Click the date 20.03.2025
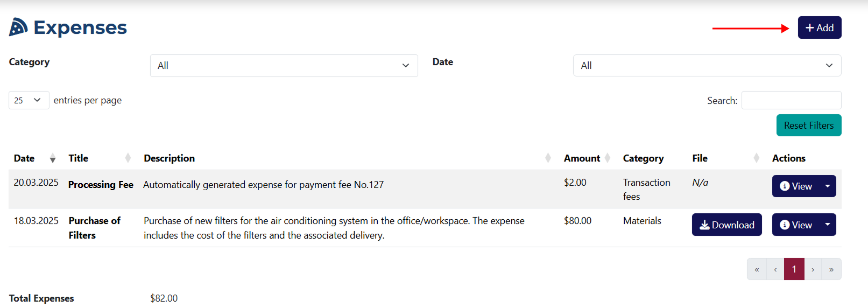Screen dimensions: 868x307 point(36,183)
